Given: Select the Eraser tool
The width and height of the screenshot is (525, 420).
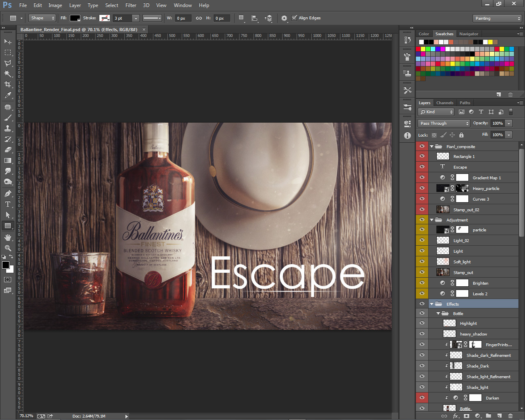Looking at the screenshot, I should 8,150.
